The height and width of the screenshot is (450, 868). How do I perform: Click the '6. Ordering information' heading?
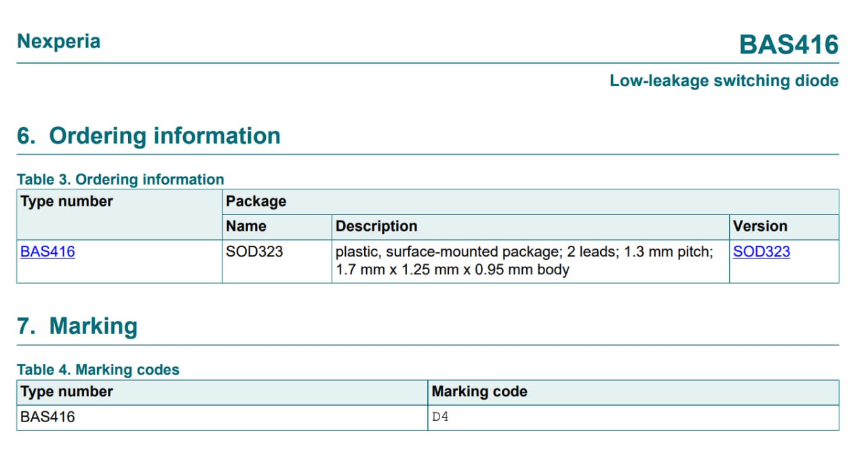coord(149,136)
